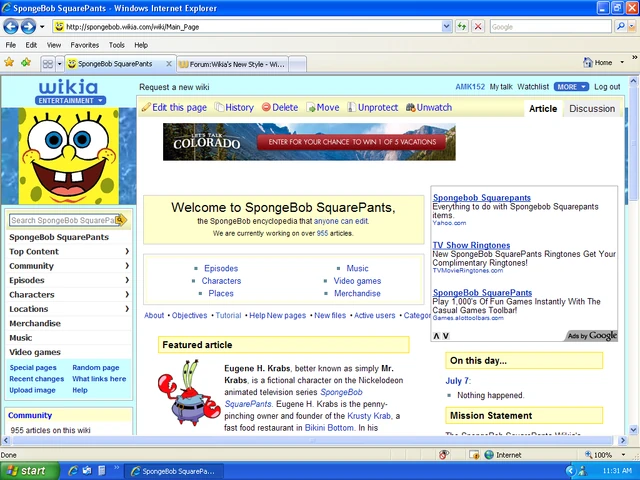This screenshot has width=640, height=480.
Task: Click the Windows Start button
Action: coord(29,471)
